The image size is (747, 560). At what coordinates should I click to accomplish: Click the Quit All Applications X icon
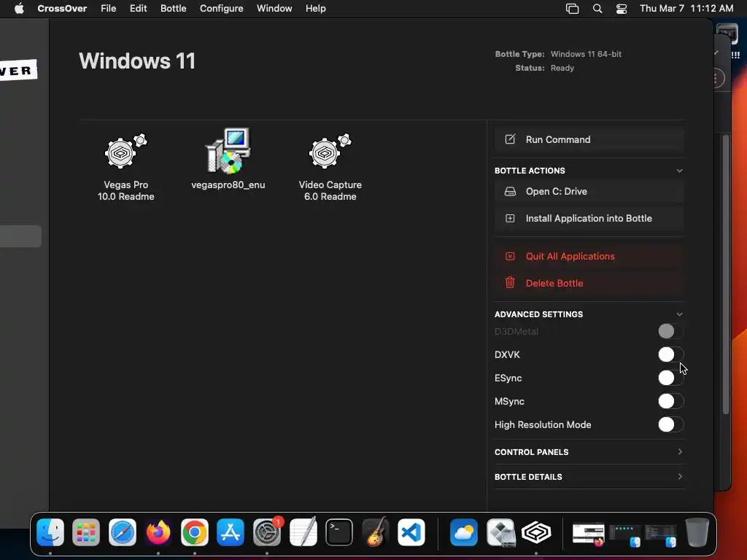(x=510, y=256)
